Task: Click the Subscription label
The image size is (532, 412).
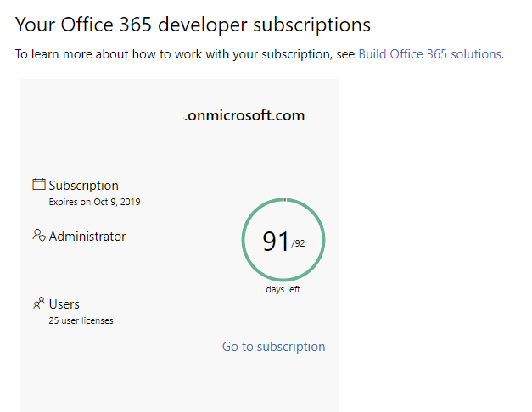Action: [x=83, y=186]
